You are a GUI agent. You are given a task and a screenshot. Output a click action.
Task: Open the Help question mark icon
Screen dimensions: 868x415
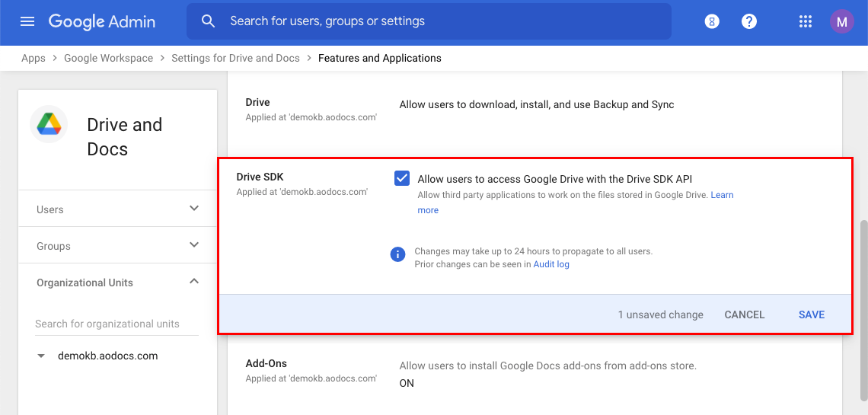749,21
